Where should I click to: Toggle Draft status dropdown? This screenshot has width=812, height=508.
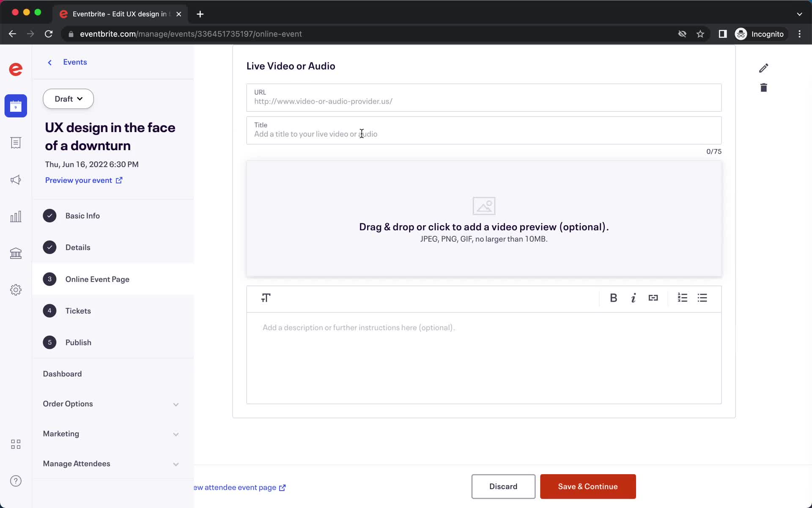tap(69, 99)
